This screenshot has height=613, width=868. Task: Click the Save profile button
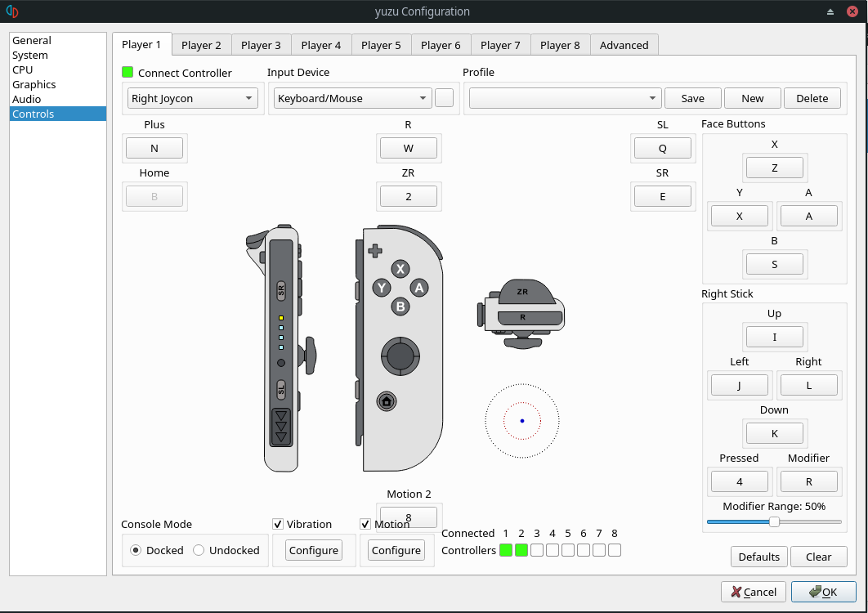[693, 98]
